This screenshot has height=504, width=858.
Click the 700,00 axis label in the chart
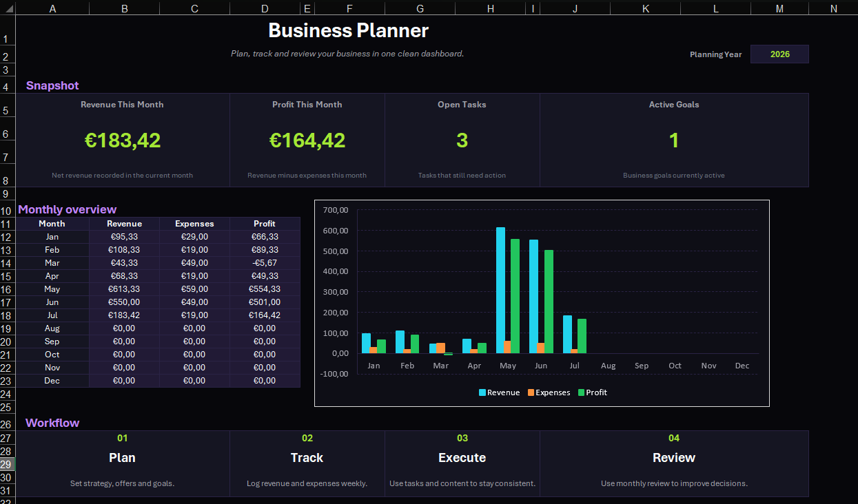(x=336, y=210)
